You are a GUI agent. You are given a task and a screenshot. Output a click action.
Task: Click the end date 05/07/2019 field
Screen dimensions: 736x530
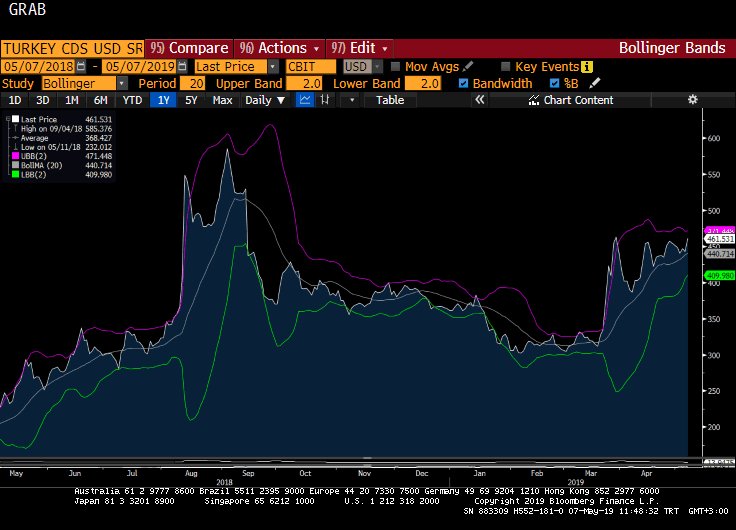click(x=140, y=67)
